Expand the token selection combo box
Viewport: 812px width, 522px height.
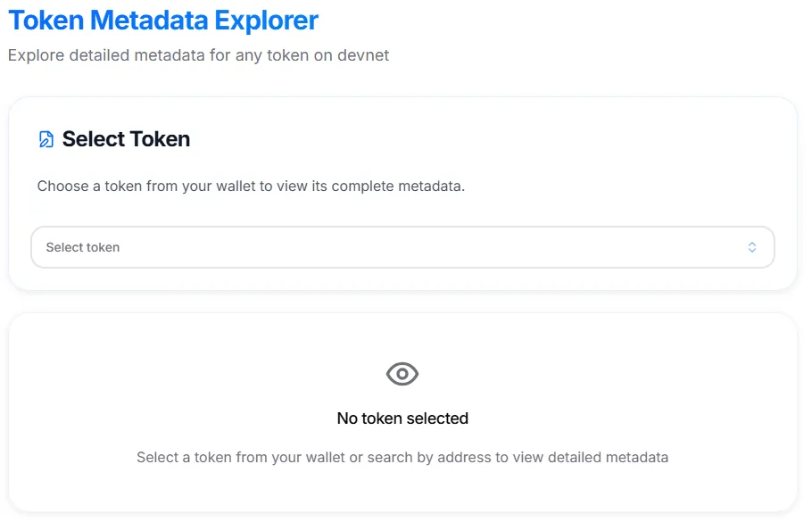402,247
